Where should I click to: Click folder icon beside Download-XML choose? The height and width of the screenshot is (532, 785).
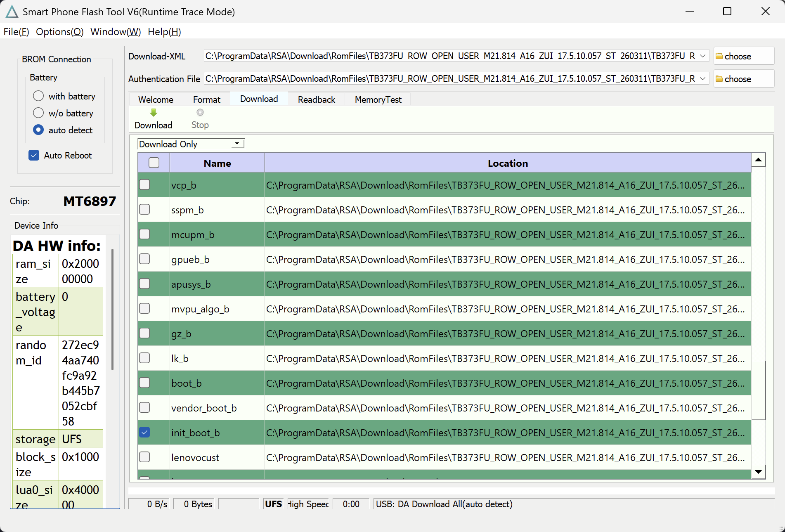coord(719,56)
